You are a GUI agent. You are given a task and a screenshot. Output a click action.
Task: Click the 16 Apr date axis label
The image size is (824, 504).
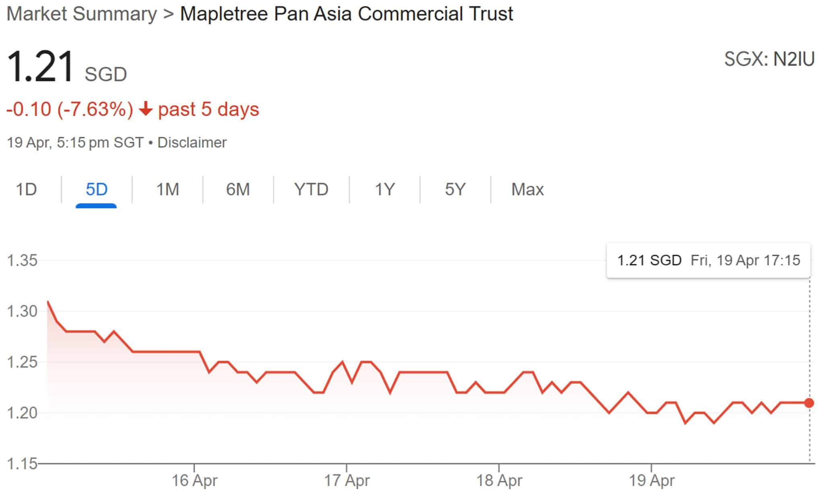[x=194, y=481]
